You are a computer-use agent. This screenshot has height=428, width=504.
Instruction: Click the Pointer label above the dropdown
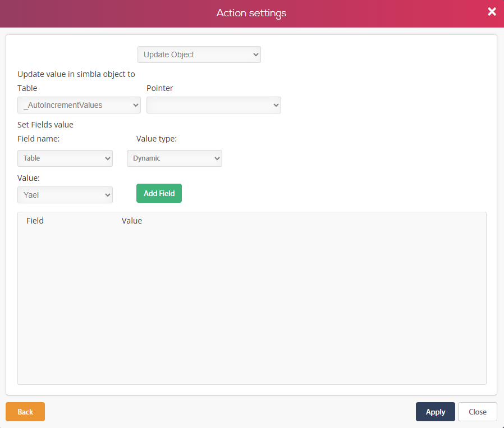(x=160, y=88)
